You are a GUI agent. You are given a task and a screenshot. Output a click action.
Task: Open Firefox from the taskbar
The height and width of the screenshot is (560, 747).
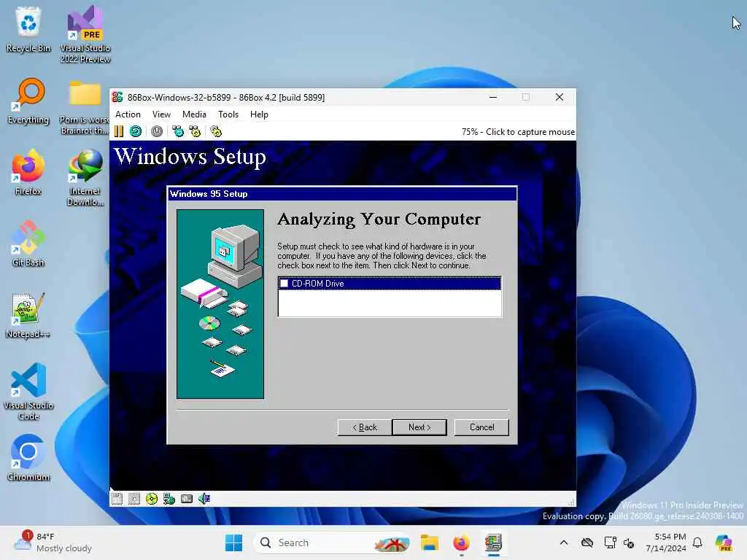point(461,542)
